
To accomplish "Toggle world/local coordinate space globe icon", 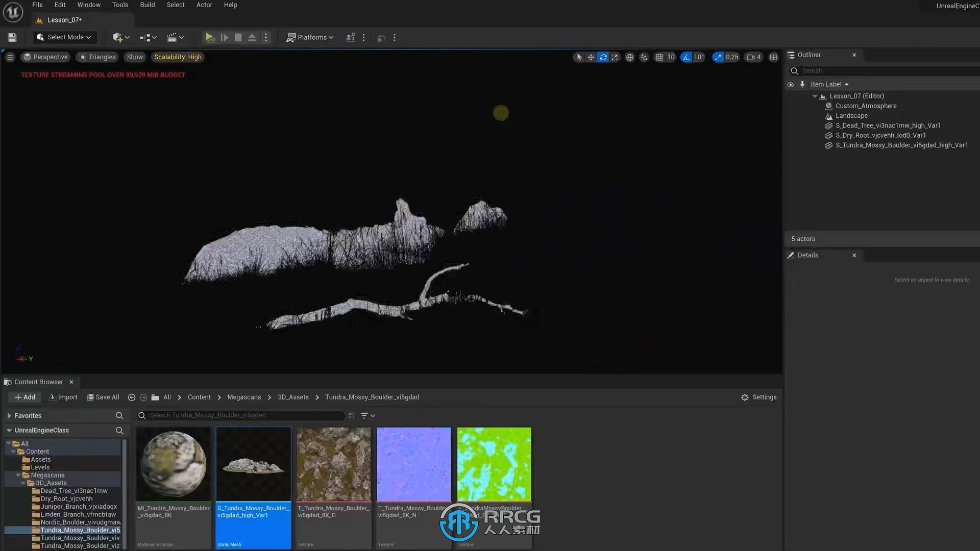I will pyautogui.click(x=630, y=57).
